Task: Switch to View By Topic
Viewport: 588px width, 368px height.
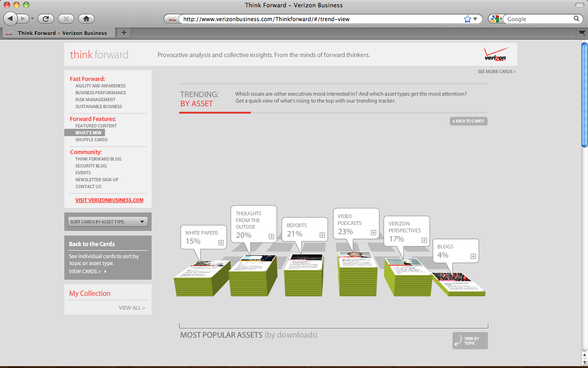Action: (470, 341)
